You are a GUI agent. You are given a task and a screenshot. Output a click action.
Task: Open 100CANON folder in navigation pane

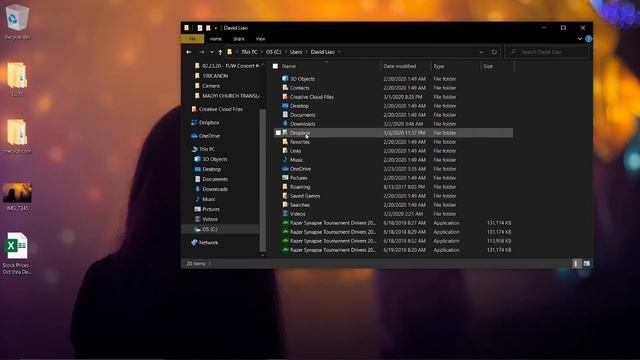coord(215,76)
